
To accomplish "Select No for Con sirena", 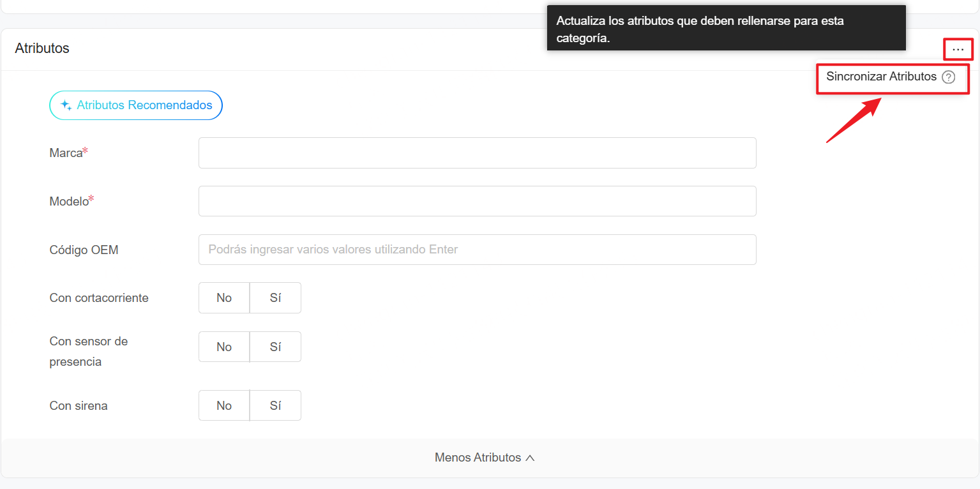I will [224, 405].
